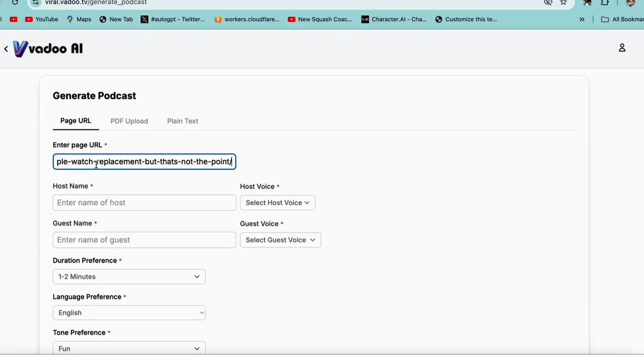
Task: Expand the Host Voice dropdown
Action: pyautogui.click(x=277, y=202)
